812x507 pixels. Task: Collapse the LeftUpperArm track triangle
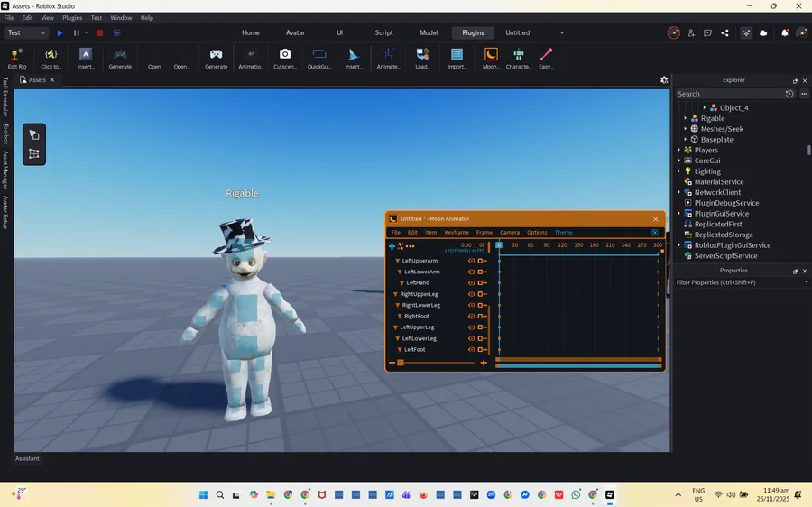click(398, 261)
